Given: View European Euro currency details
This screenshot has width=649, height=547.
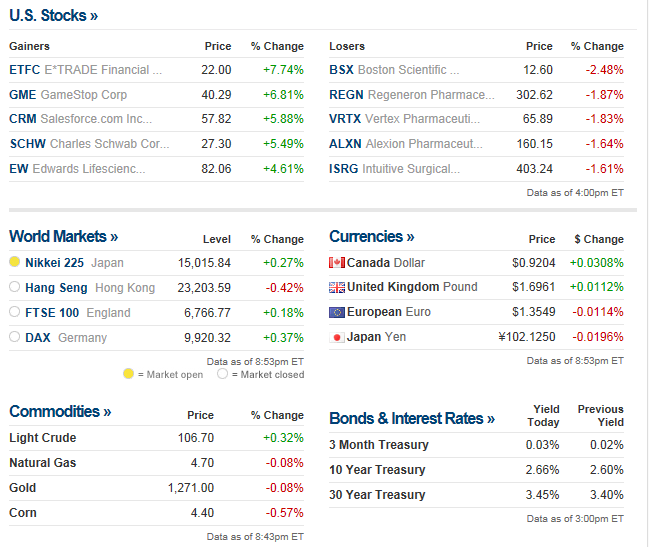Looking at the screenshot, I should [389, 312].
